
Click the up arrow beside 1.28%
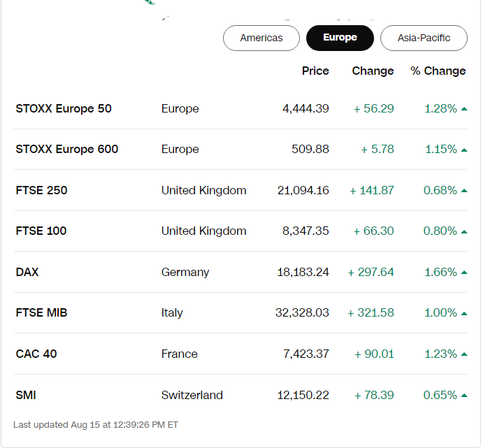pyautogui.click(x=464, y=109)
